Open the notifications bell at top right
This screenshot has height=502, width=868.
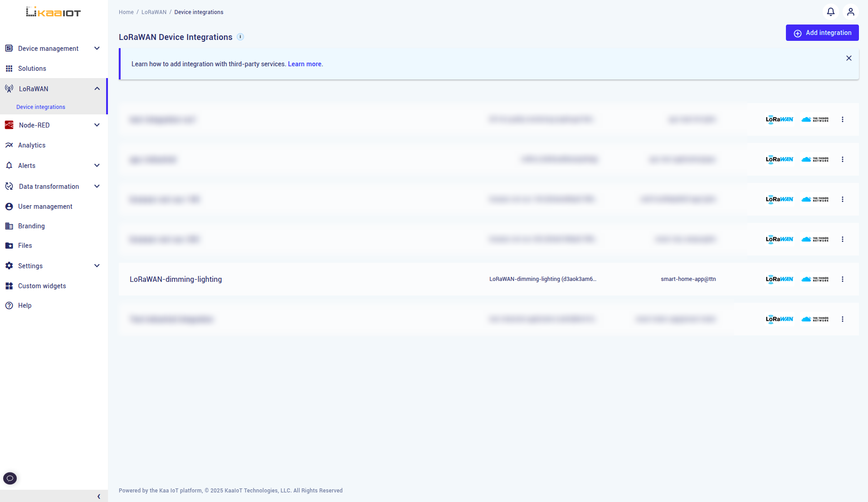coord(830,12)
